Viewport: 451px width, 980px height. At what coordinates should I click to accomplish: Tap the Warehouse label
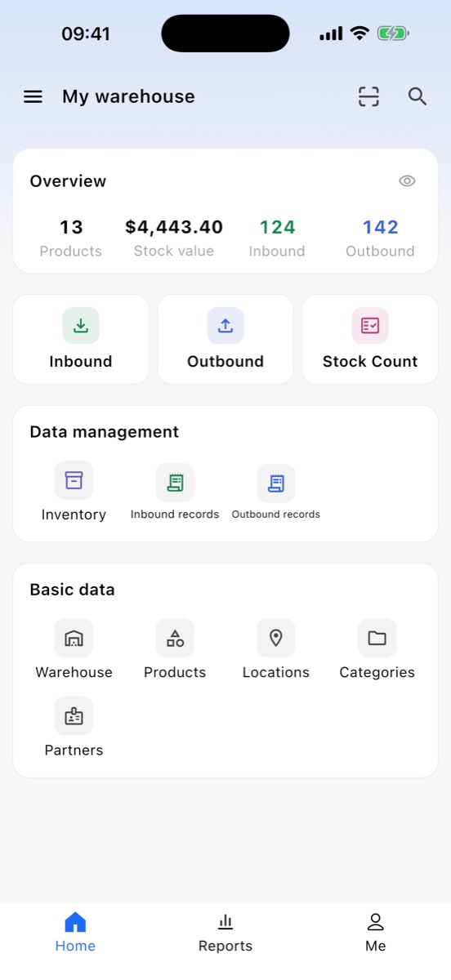pos(74,672)
